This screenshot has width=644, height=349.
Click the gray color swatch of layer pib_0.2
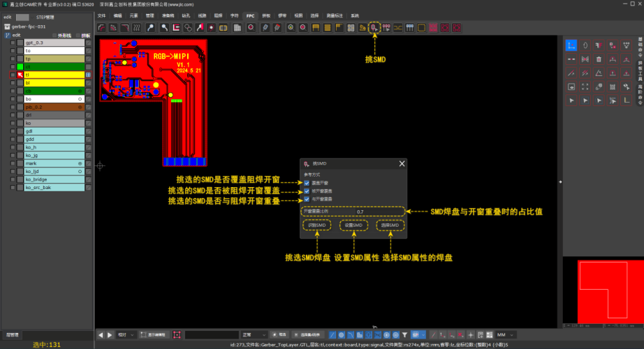click(x=20, y=107)
